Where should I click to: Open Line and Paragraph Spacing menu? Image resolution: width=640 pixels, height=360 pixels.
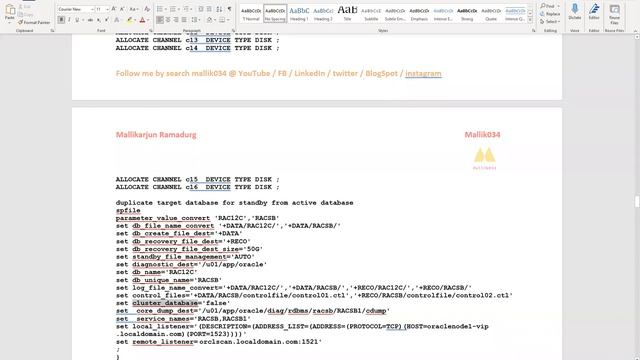click(x=196, y=20)
